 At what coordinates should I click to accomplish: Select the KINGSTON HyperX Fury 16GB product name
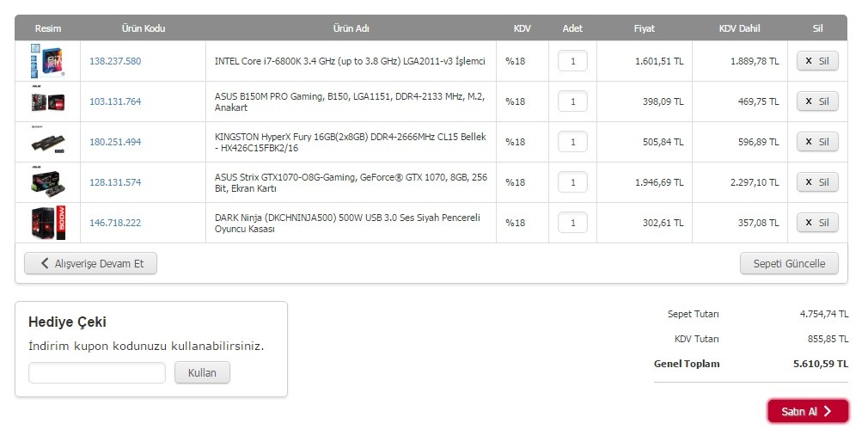pyautogui.click(x=351, y=143)
